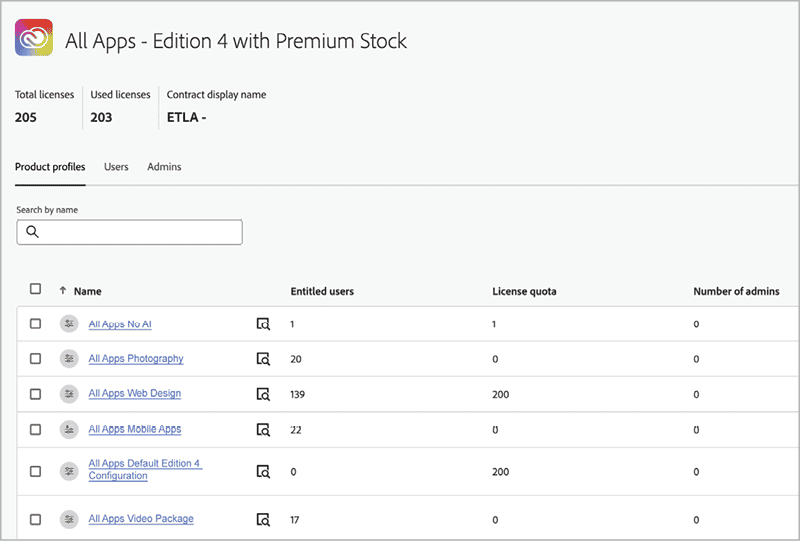
Task: Open the All Apps Photography profile link
Action: [x=136, y=359]
